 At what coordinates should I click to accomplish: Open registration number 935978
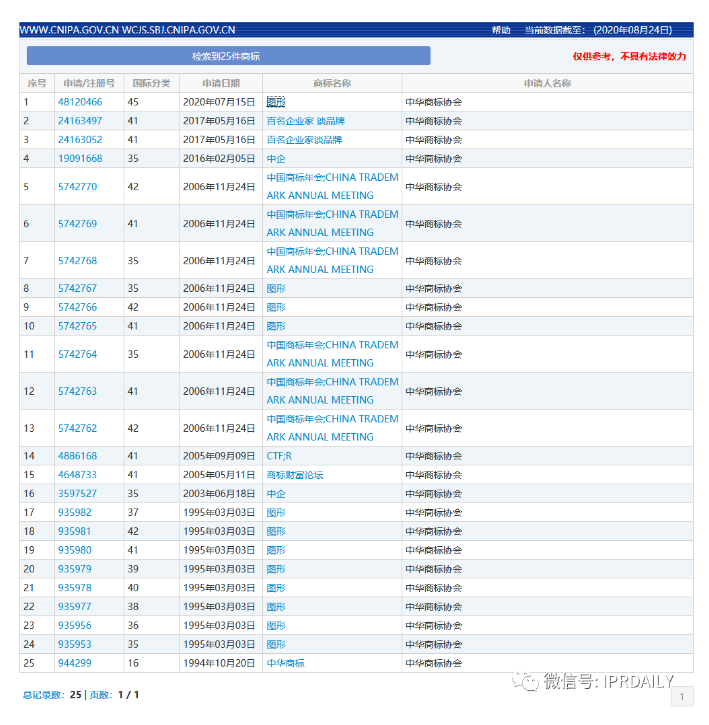pos(75,588)
